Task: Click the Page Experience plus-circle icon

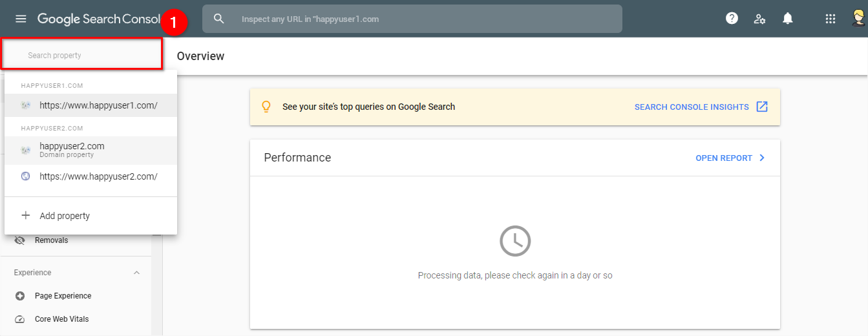Action: click(x=20, y=296)
